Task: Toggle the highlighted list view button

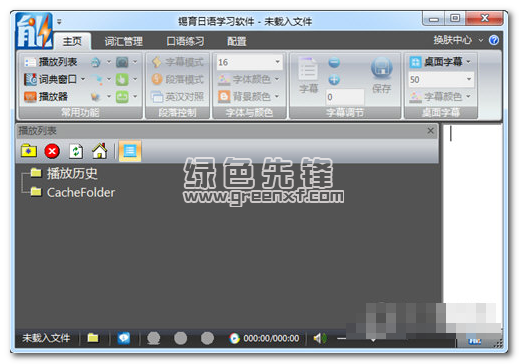Action: (130, 151)
